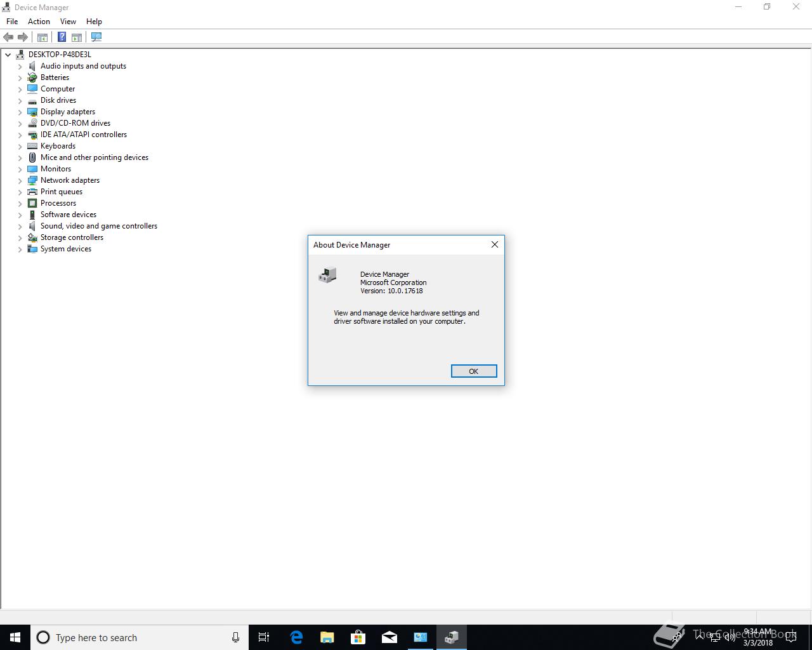812x650 pixels.
Task: Expand the Computer node
Action: coord(20,89)
